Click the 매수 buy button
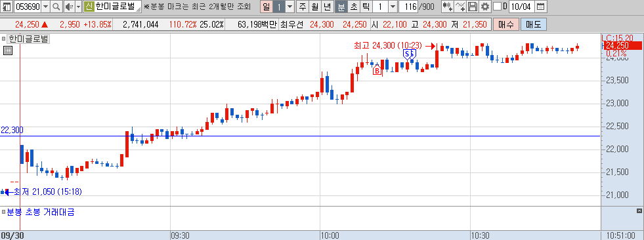Image resolution: width=644 pixels, height=240 pixels. pyautogui.click(x=506, y=25)
